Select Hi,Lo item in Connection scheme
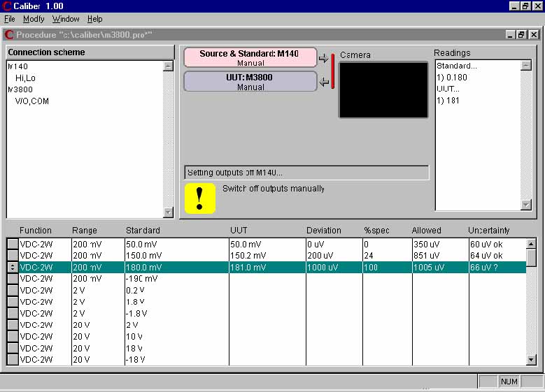Viewport: 545px width, 392px height. (x=25, y=78)
